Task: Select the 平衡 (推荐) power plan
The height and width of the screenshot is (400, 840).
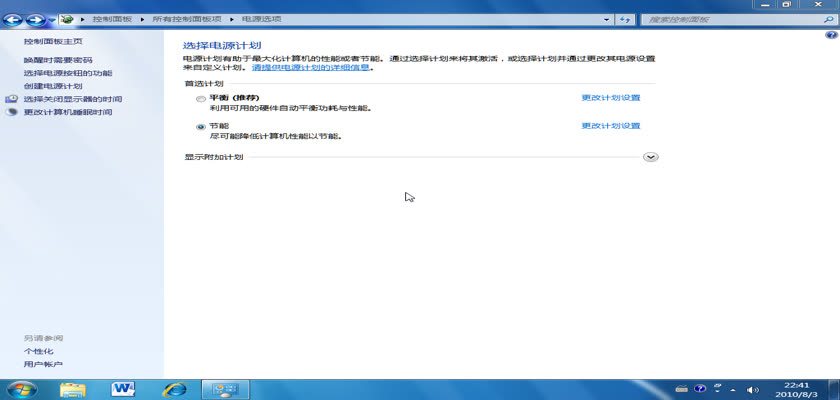Action: pyautogui.click(x=201, y=98)
